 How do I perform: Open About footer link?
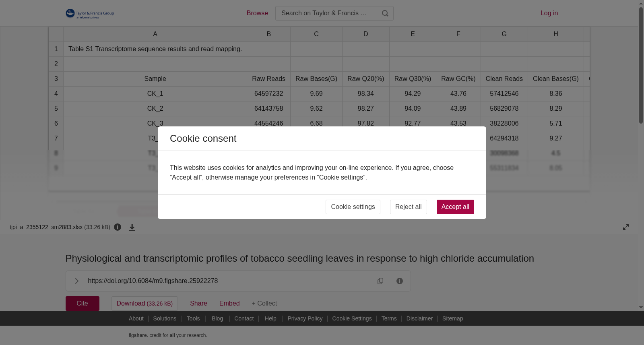tap(136, 318)
